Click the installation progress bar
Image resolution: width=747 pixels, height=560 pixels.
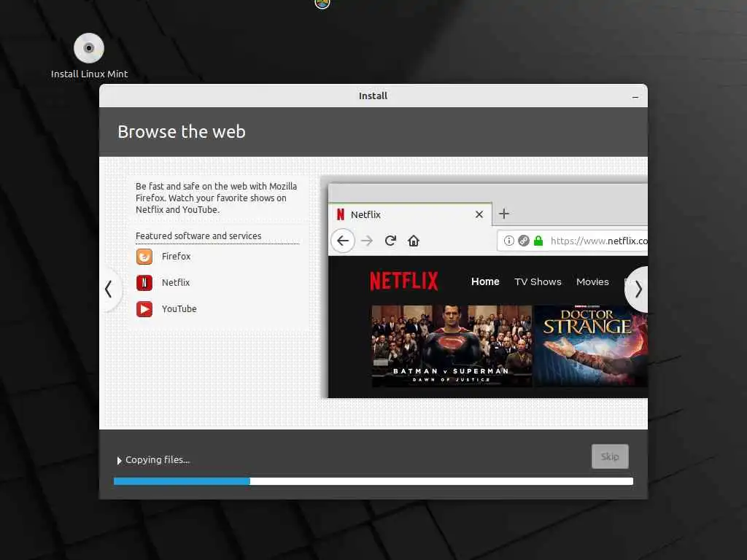click(x=373, y=481)
